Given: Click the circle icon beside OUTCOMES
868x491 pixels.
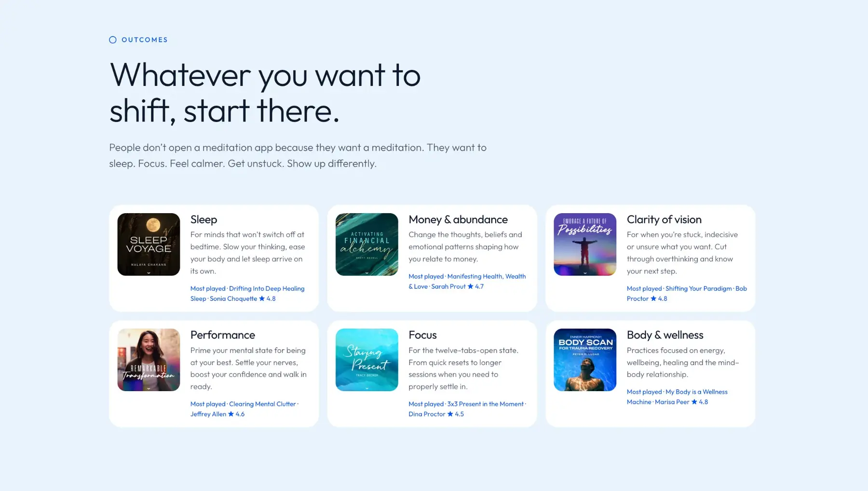Looking at the screenshot, I should click(x=113, y=40).
